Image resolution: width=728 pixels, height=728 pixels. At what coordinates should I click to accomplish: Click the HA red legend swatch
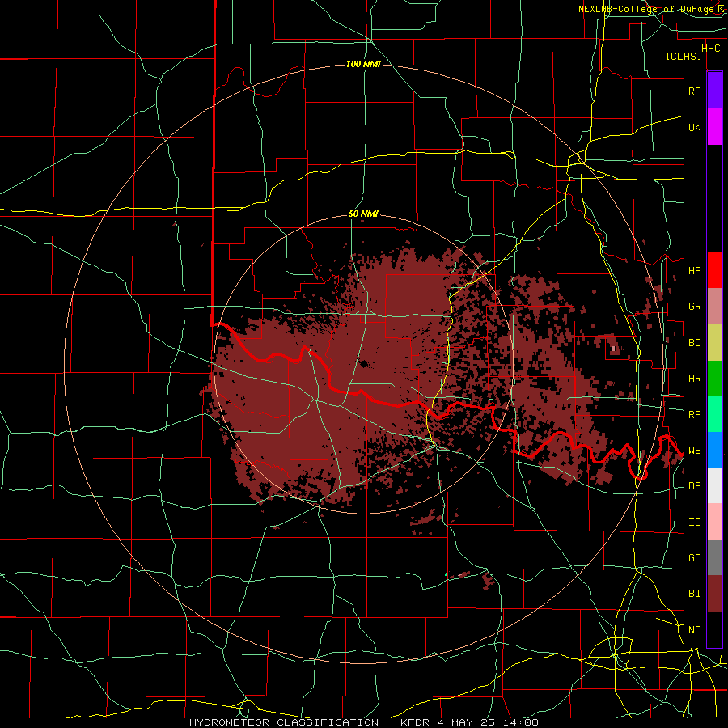714,270
